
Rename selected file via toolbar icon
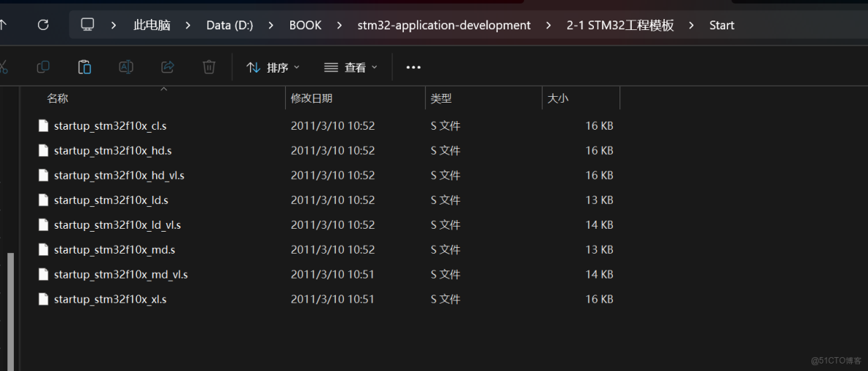[x=126, y=67]
